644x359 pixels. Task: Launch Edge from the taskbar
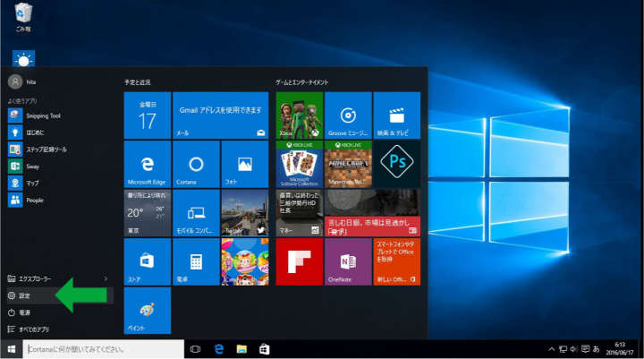(x=219, y=349)
